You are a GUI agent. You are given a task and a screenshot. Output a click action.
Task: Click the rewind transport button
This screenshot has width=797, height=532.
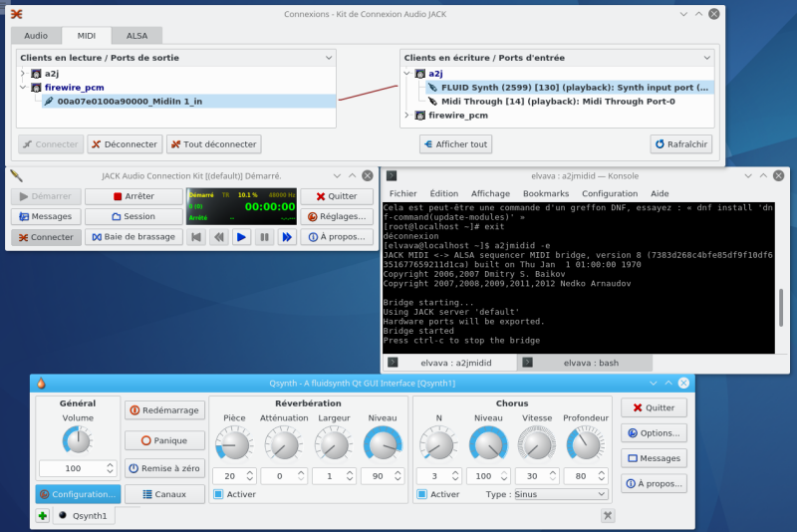[x=219, y=237]
